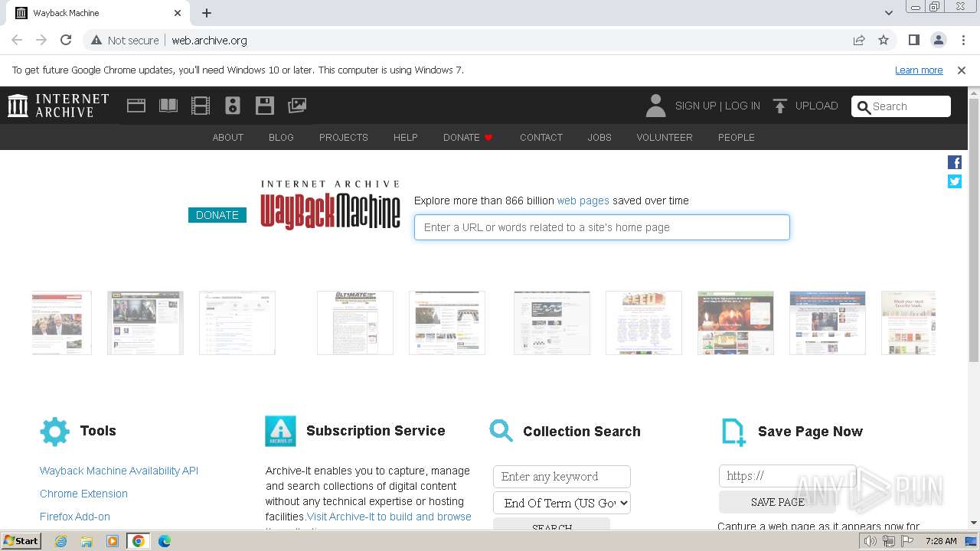Viewport: 980px width, 551px height.
Task: Reload the page in Chrome
Action: click(x=66, y=40)
